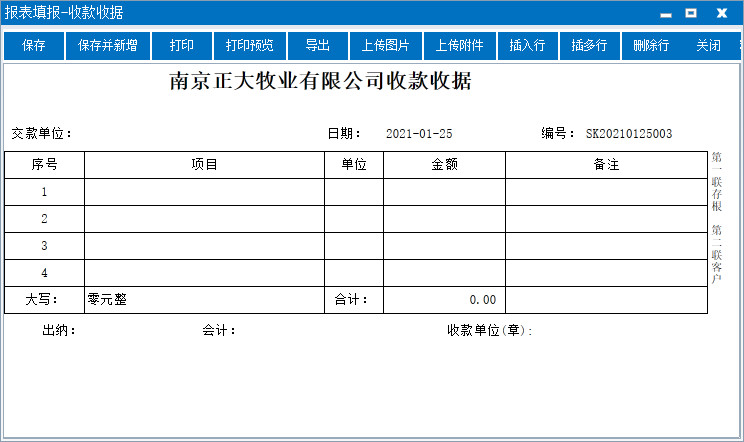Screen dimensions: 744x442
Task: Click the 导出 export button
Action: (317, 46)
